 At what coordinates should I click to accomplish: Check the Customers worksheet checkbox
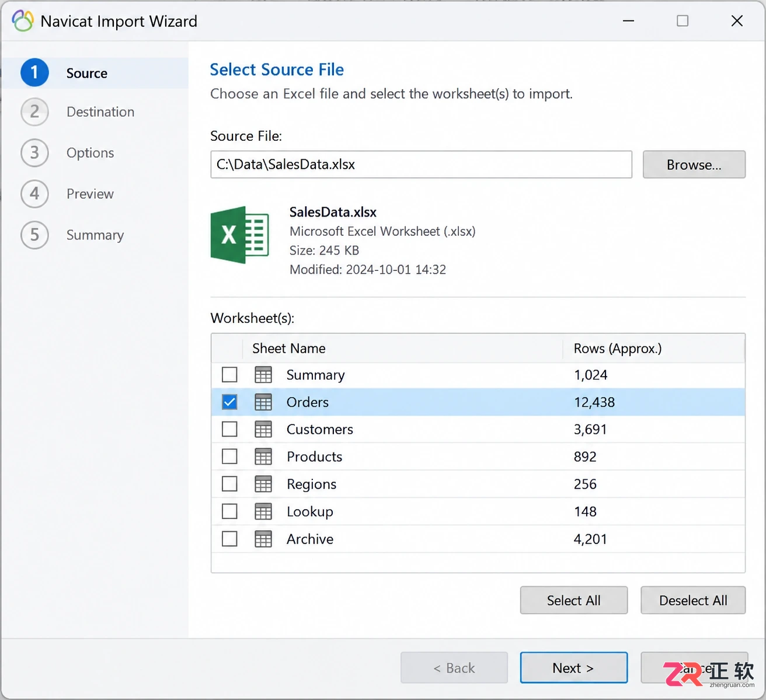[229, 430]
